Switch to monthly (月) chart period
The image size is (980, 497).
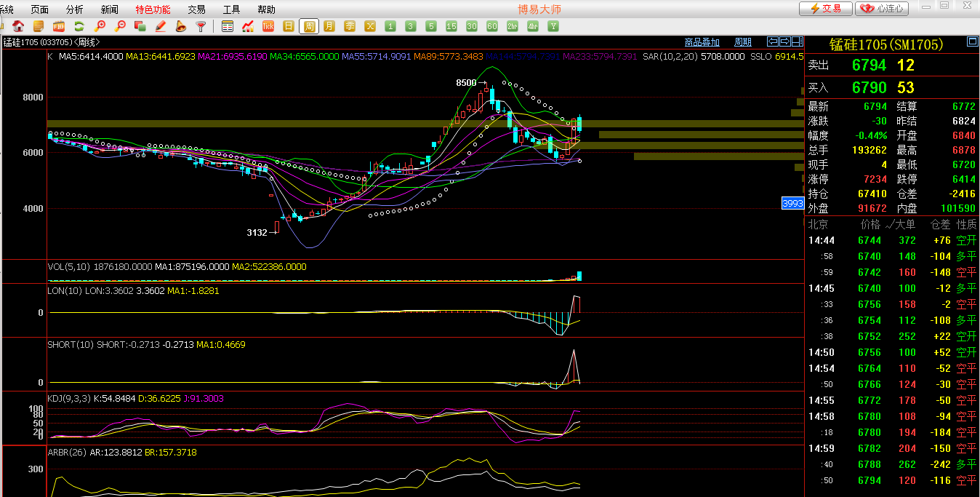329,26
